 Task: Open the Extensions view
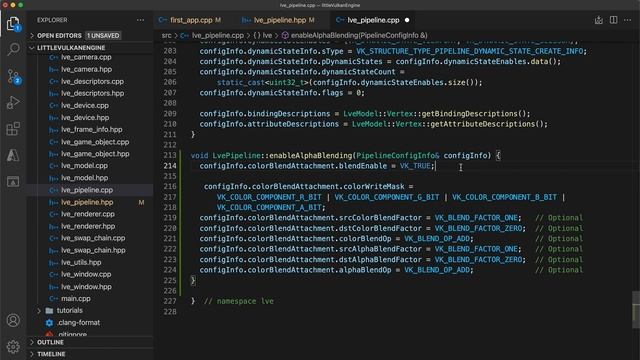[x=13, y=129]
